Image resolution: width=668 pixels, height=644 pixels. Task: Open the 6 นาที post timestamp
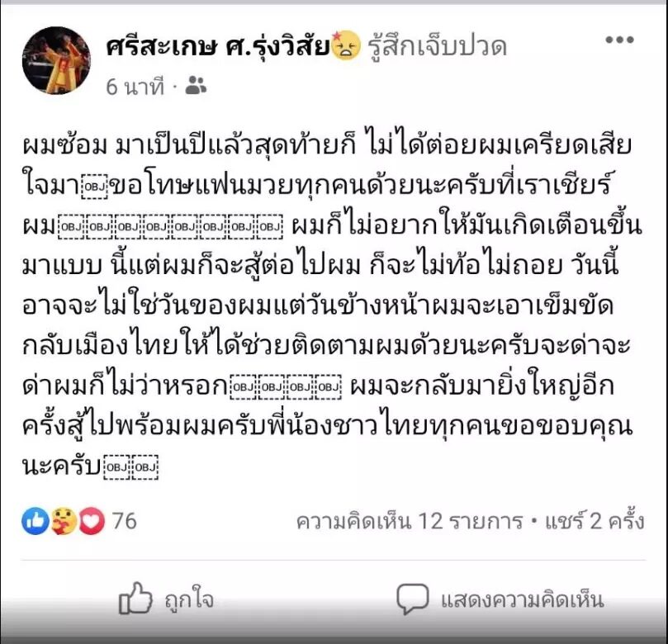coord(135,87)
